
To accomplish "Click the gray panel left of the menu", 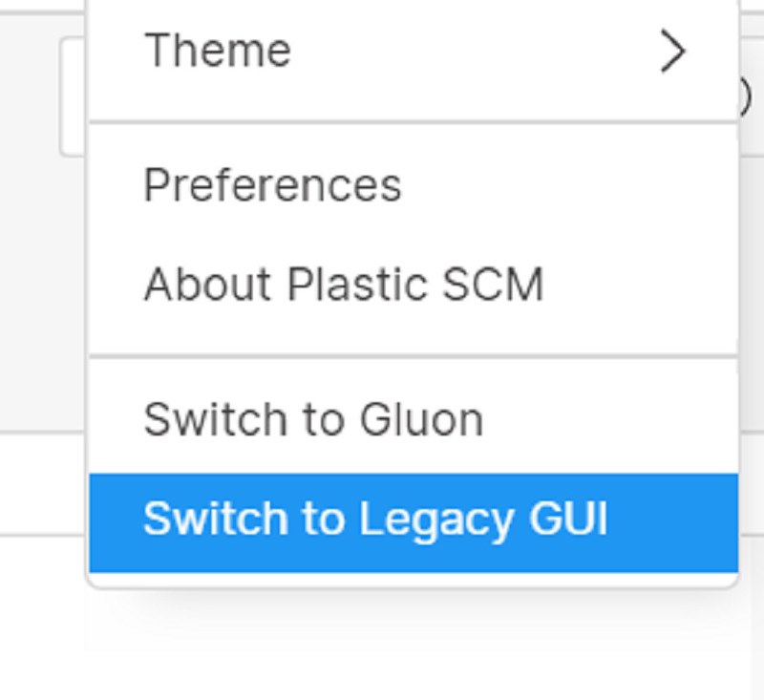I will 38,286.
